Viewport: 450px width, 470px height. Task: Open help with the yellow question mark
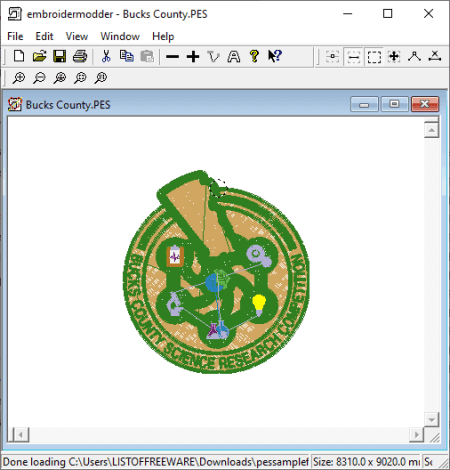coord(254,56)
